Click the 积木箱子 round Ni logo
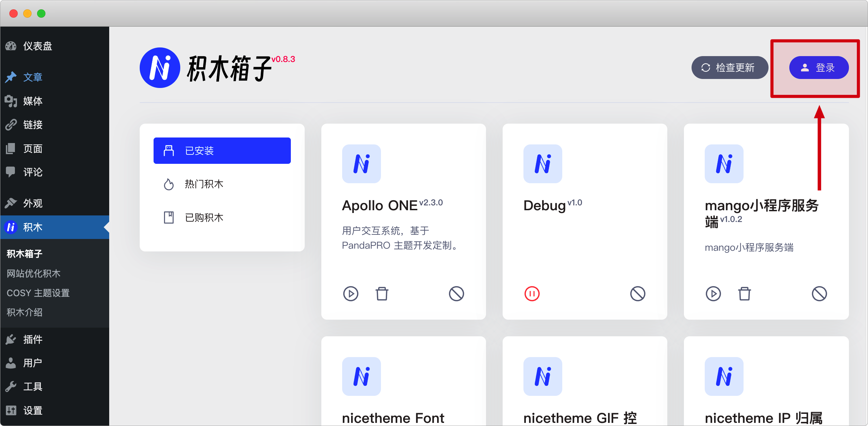 pos(160,68)
